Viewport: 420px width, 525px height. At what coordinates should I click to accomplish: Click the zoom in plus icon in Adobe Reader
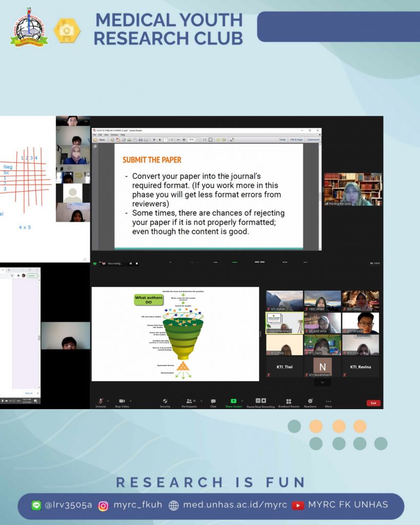click(184, 139)
